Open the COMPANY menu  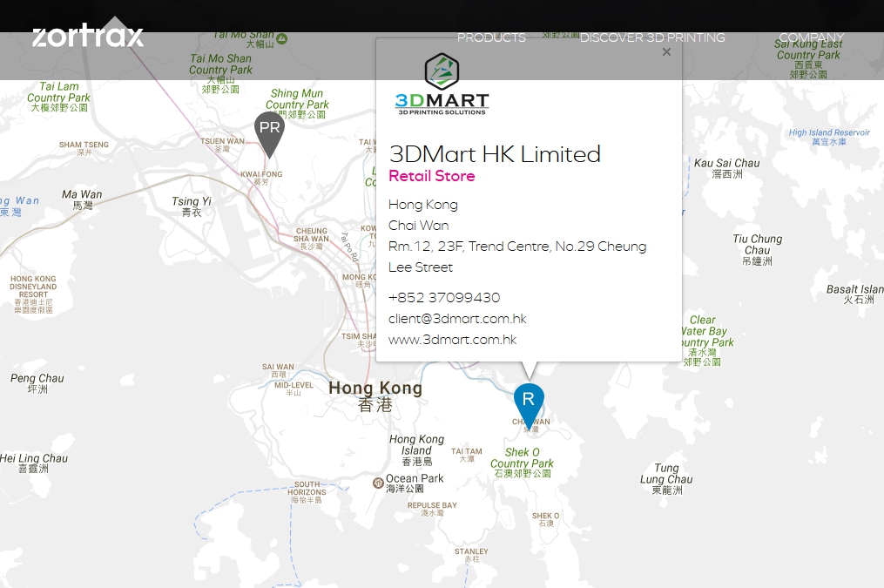pyautogui.click(x=811, y=37)
